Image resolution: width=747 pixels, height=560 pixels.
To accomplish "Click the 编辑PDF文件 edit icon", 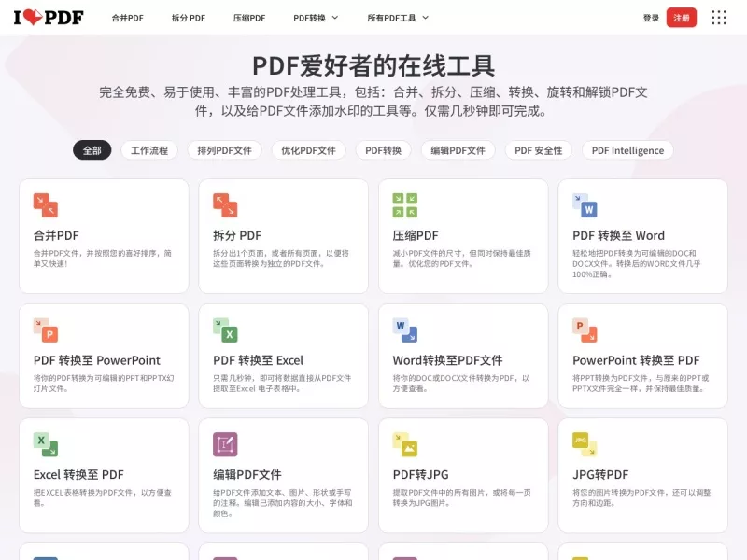I will 225,445.
